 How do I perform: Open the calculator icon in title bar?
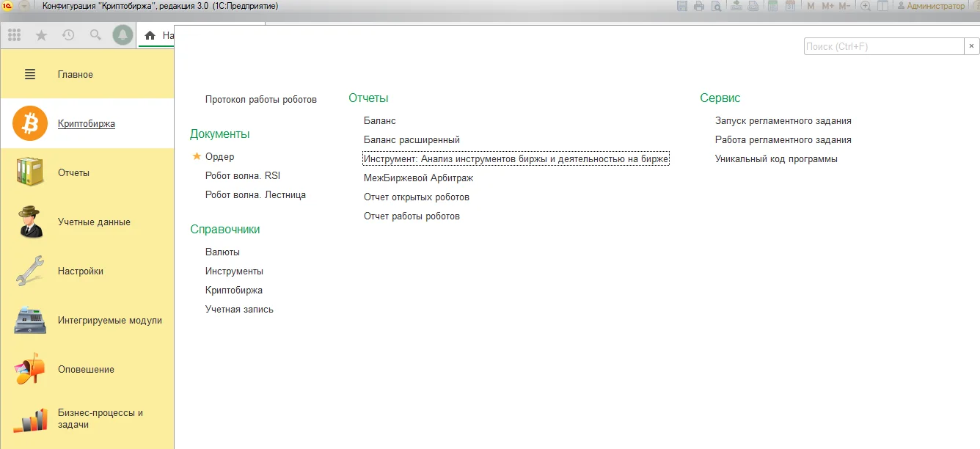[x=772, y=6]
